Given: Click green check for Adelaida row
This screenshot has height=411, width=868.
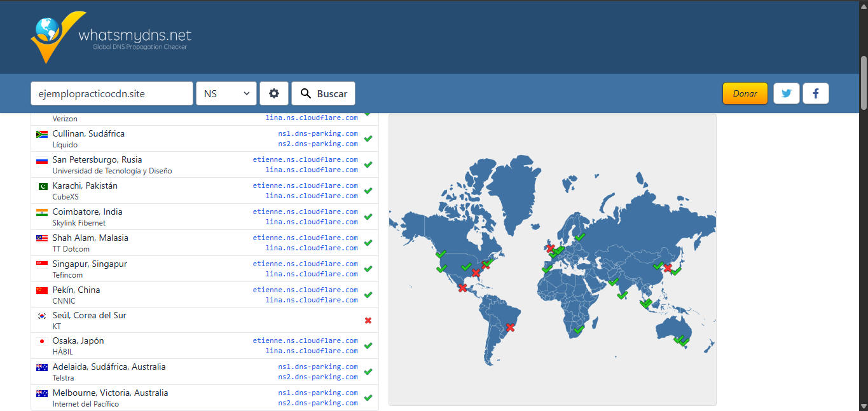Looking at the screenshot, I should 368,372.
